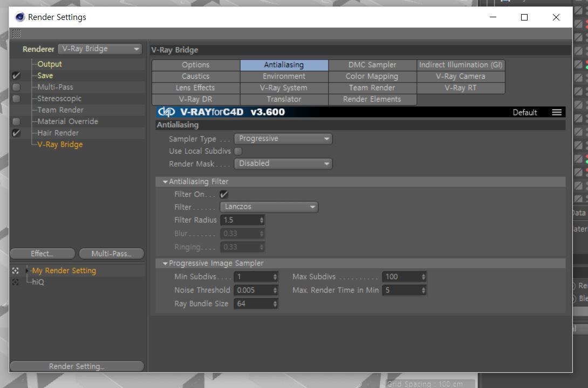
Task: Enable the Multi-Pass checkbox
Action: click(16, 87)
